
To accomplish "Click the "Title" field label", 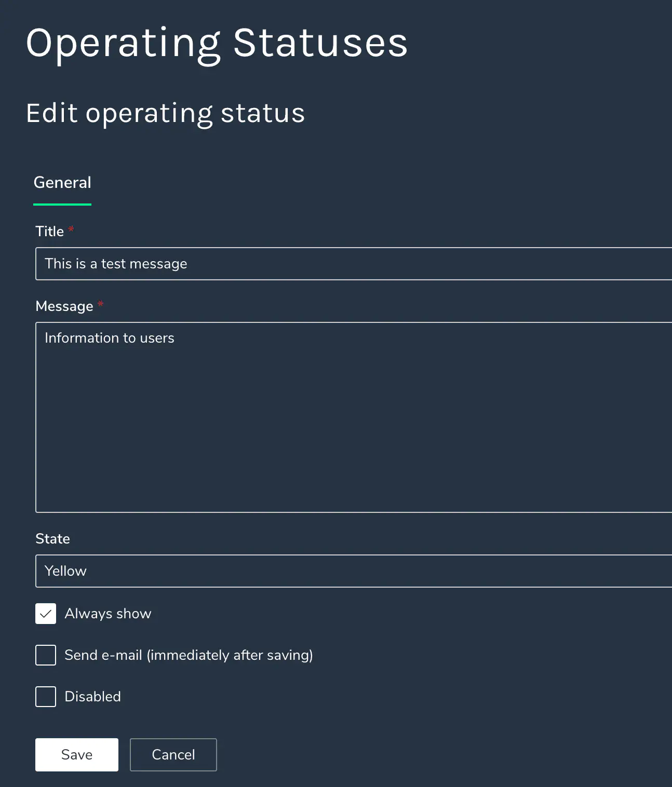I will click(49, 232).
